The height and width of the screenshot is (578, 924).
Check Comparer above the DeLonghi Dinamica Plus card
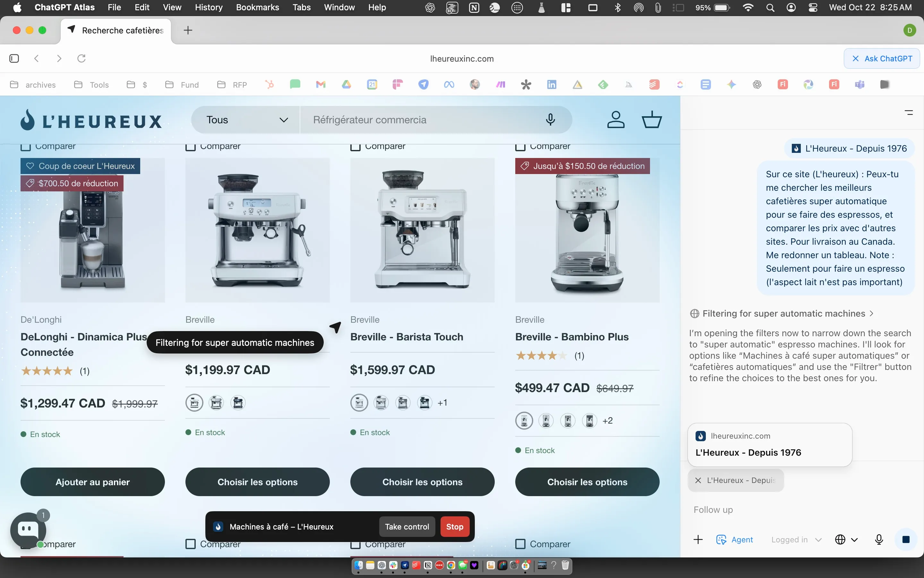click(26, 146)
